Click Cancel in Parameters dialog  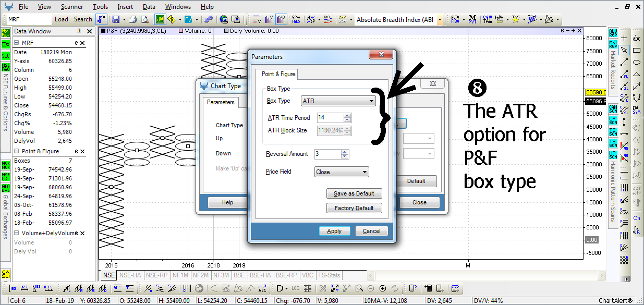(372, 231)
